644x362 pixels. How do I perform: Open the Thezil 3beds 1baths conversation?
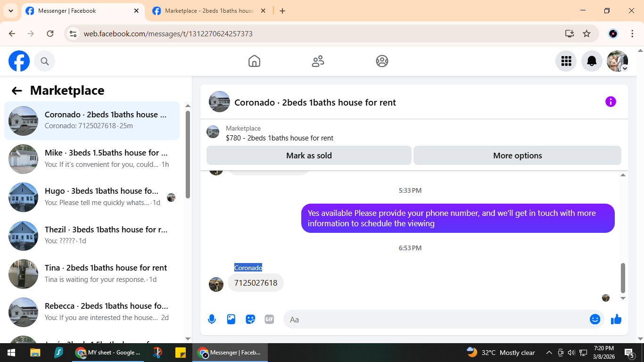tap(92, 235)
